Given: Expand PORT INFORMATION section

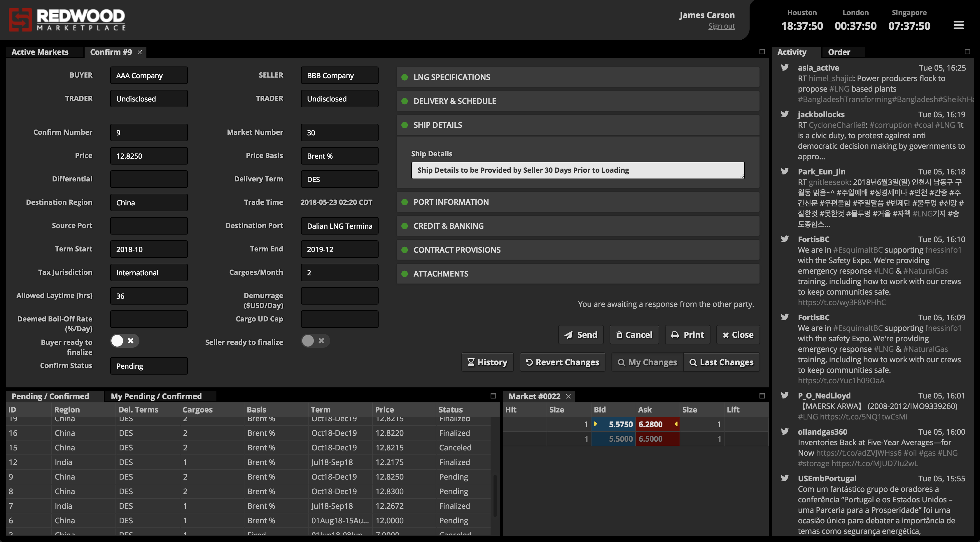Looking at the screenshot, I should [x=577, y=202].
